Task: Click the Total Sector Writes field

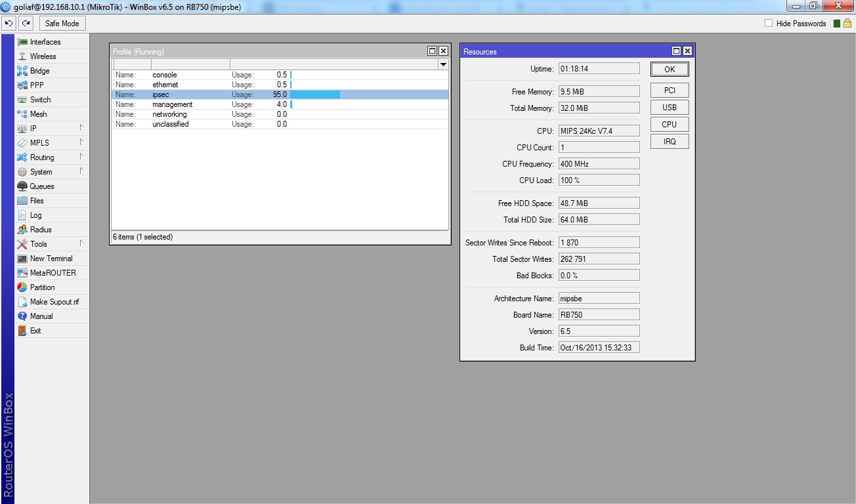Action: coord(599,259)
